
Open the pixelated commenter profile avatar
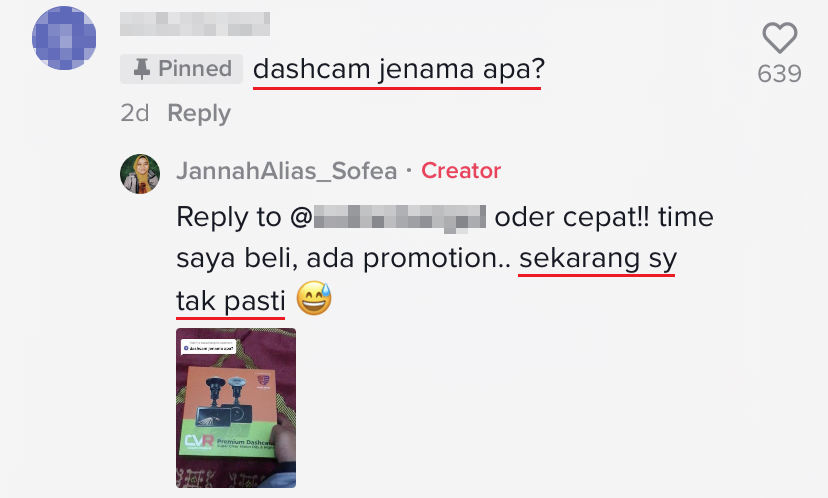pyautogui.click(x=64, y=38)
